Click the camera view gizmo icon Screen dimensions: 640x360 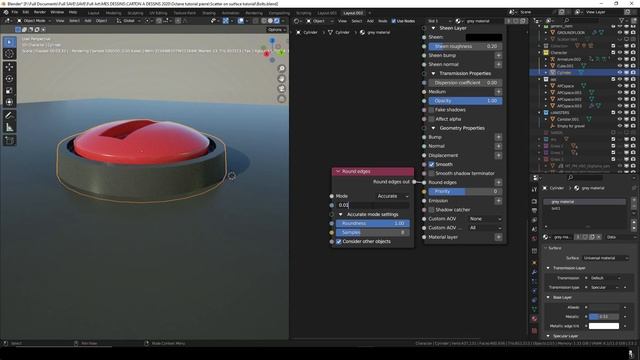click(x=282, y=89)
